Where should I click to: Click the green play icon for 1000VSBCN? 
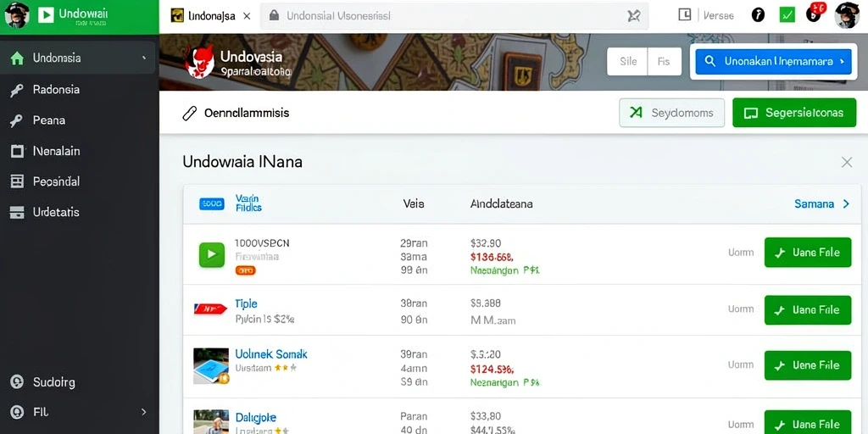[x=211, y=254]
